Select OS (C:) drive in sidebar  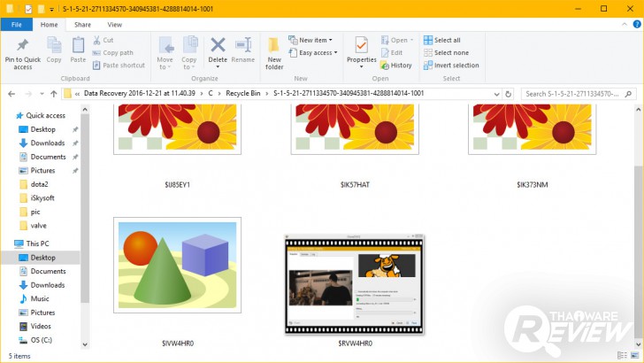coord(35,340)
